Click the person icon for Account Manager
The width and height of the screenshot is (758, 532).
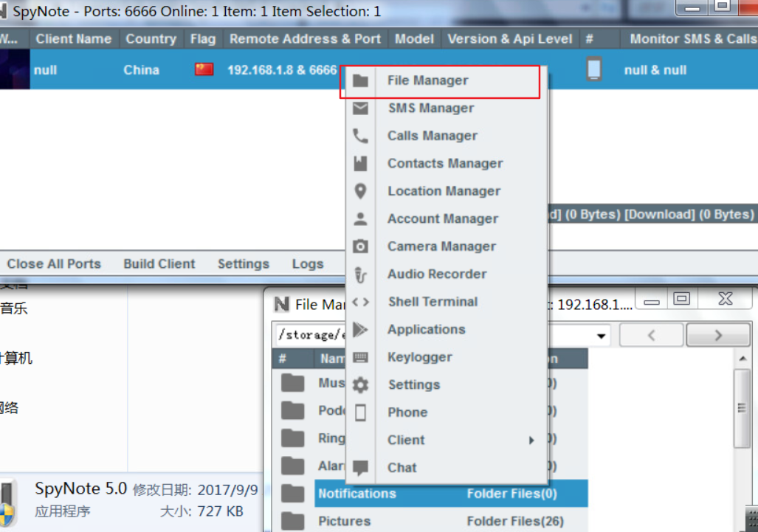[360, 219]
